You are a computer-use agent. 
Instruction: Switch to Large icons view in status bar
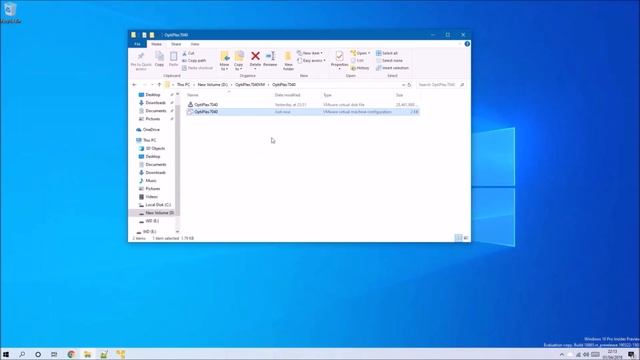466,238
